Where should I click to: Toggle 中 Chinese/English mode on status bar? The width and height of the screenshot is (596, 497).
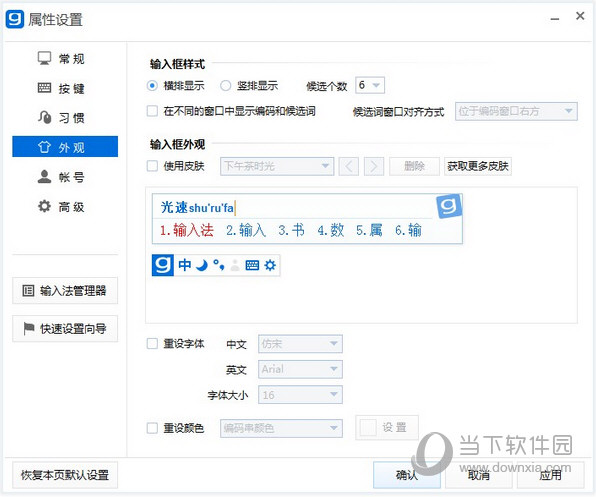(185, 265)
